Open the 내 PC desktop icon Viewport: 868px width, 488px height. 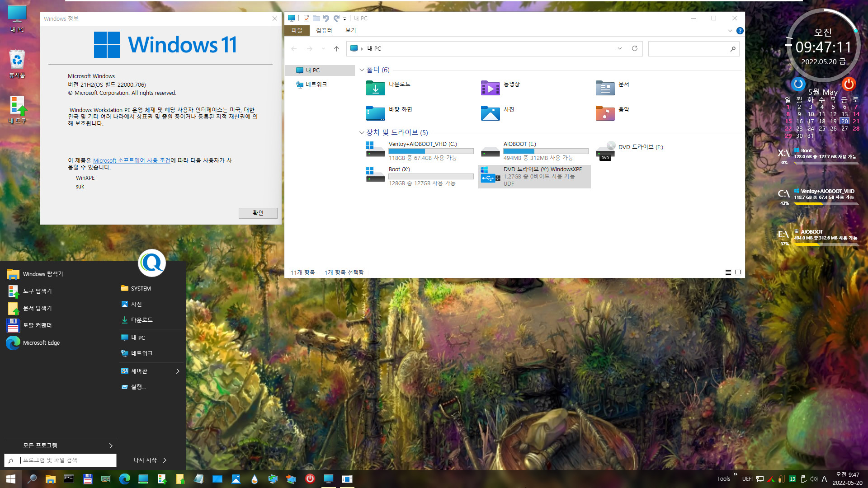click(17, 19)
